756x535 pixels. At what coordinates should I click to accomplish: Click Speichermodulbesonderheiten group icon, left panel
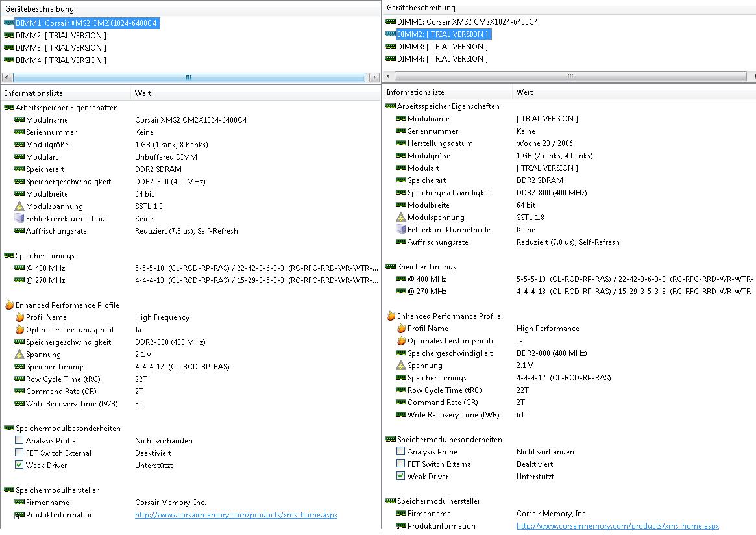click(x=9, y=429)
